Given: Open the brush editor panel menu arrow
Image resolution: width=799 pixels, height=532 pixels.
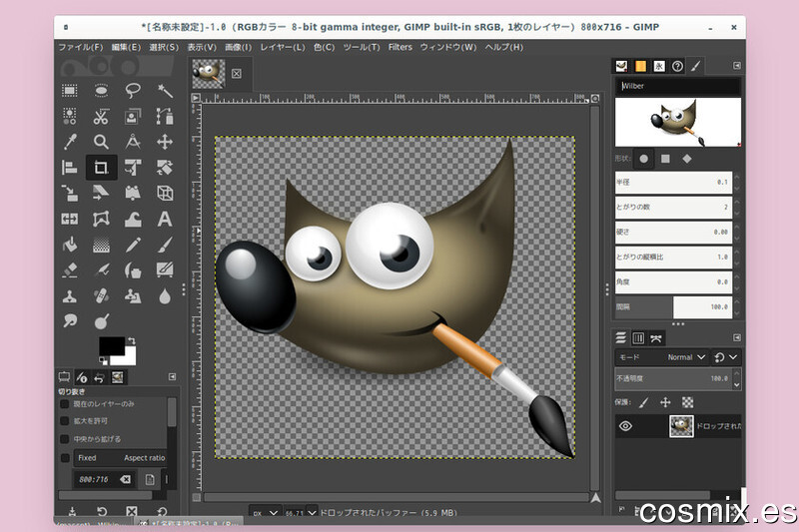Looking at the screenshot, I should [x=737, y=66].
